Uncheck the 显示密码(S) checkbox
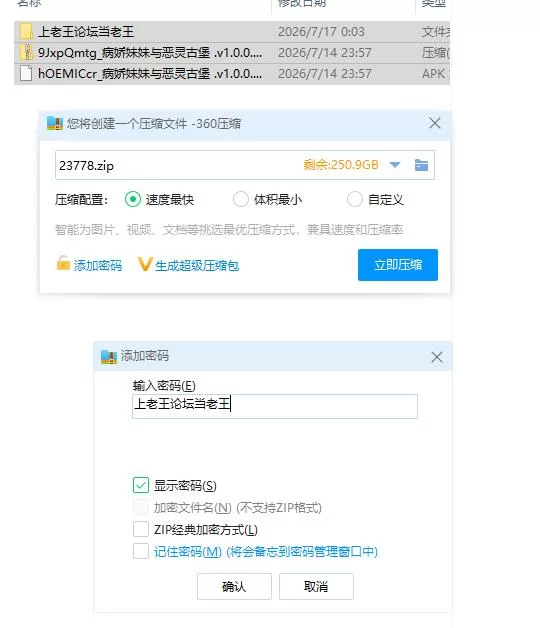Image resolution: width=540 pixels, height=628 pixels. point(141,485)
